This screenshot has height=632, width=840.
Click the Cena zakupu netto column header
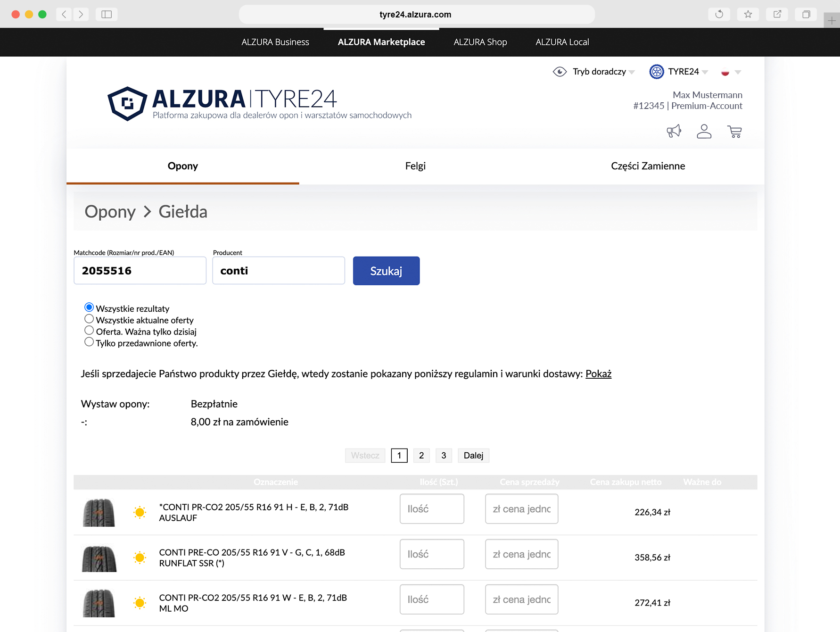point(626,482)
